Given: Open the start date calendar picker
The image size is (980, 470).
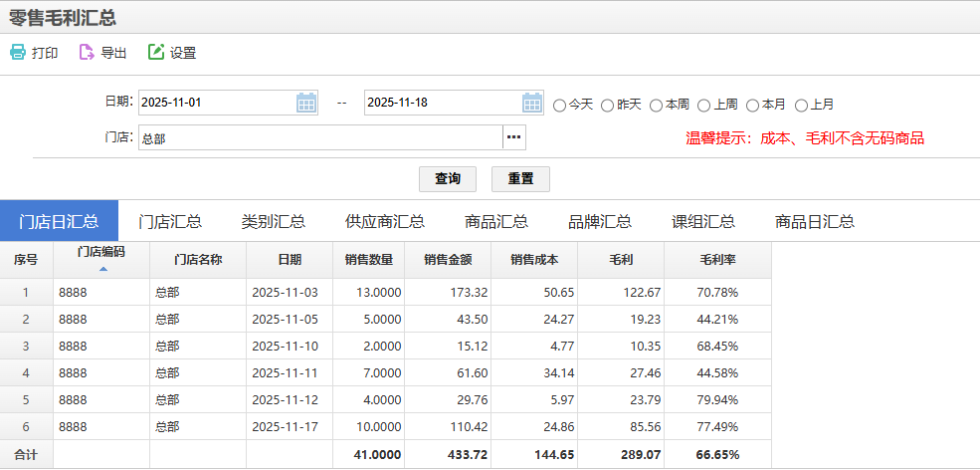Looking at the screenshot, I should [x=306, y=103].
